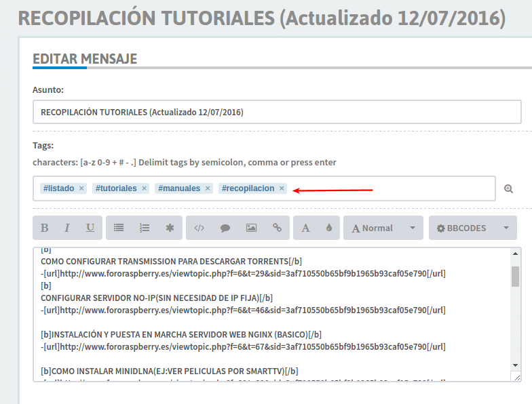Apply italic formatting
532x404 pixels.
click(67, 228)
